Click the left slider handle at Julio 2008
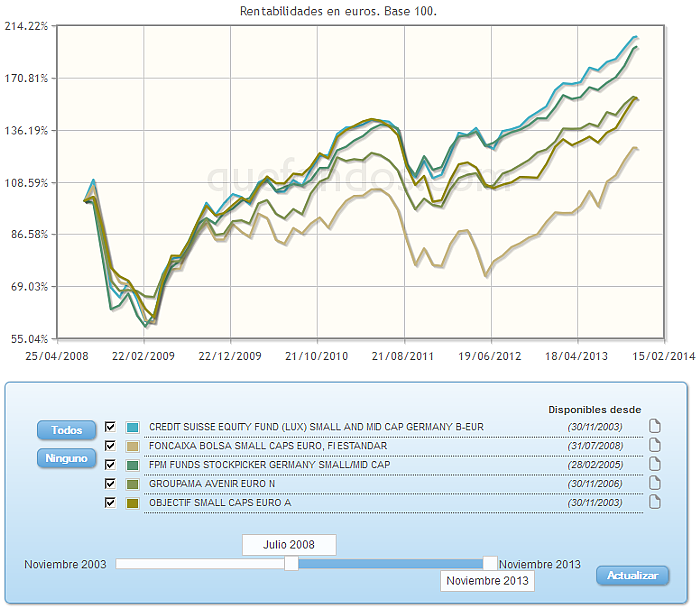 click(292, 563)
